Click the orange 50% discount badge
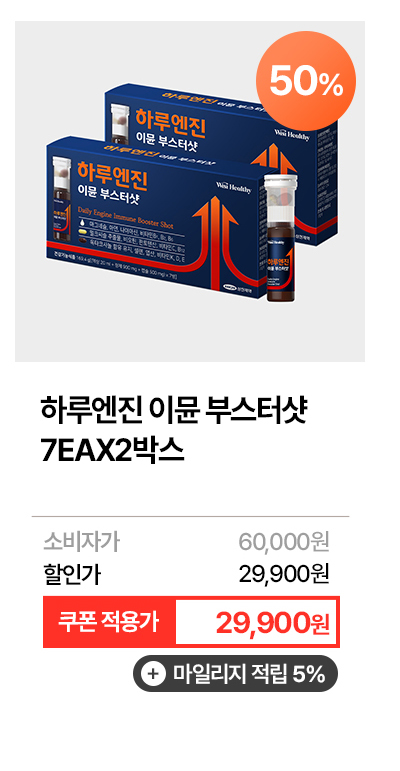Screen dimensions: 400x771 [306, 81]
